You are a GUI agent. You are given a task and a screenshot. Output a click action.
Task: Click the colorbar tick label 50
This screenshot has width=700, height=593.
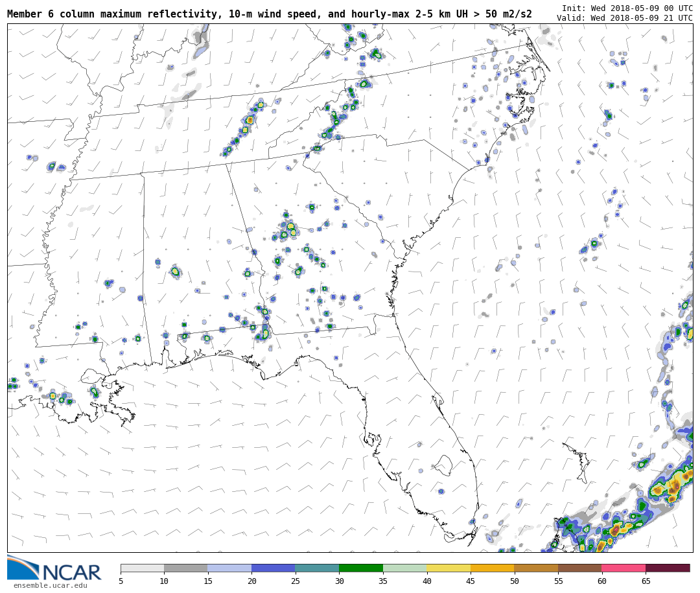pyautogui.click(x=514, y=581)
